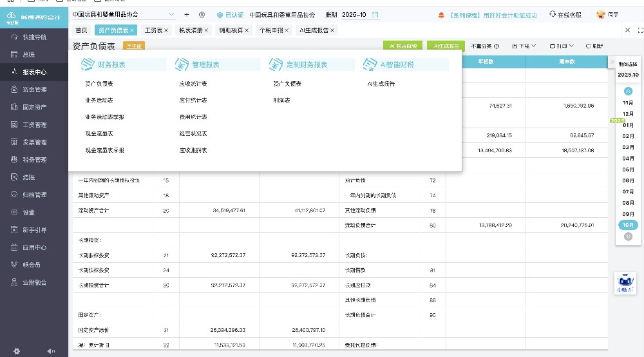Click the settings gear at the sidebar bottom
The image size is (644, 357).
point(17,351)
